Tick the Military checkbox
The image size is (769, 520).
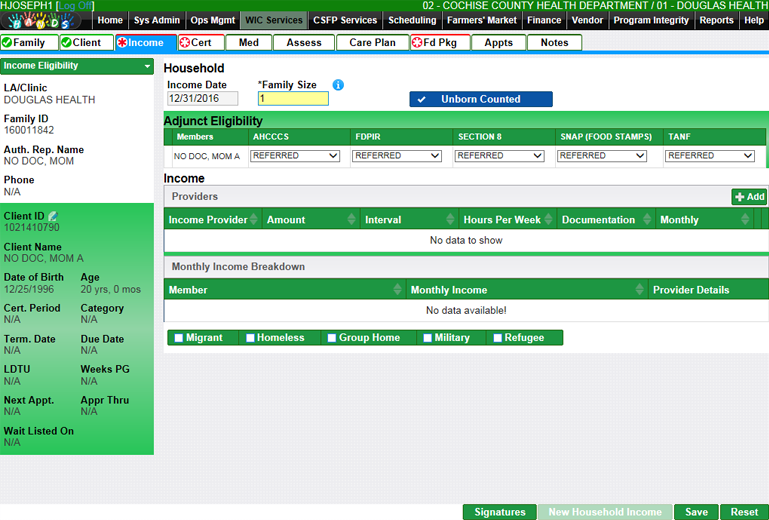pos(428,338)
